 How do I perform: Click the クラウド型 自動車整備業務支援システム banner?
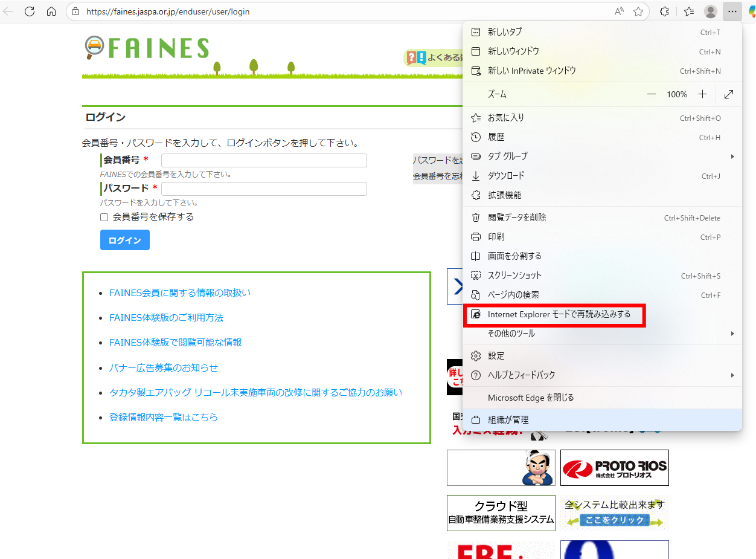[501, 513]
